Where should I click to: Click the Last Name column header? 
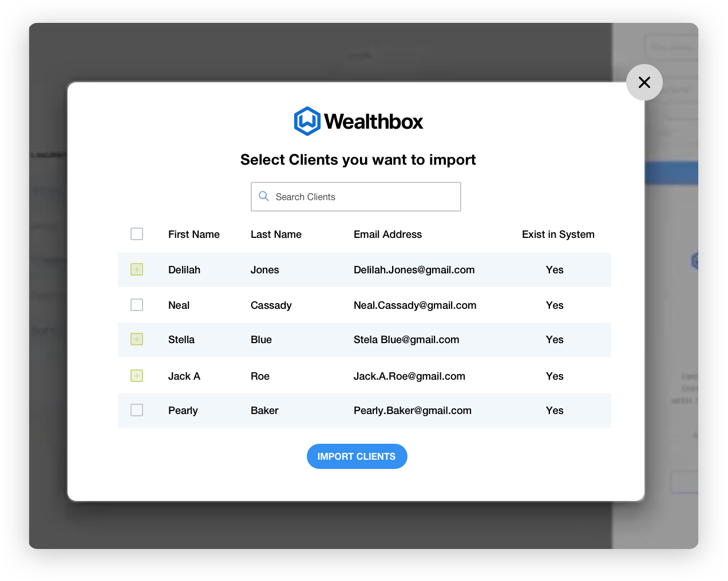[276, 234]
